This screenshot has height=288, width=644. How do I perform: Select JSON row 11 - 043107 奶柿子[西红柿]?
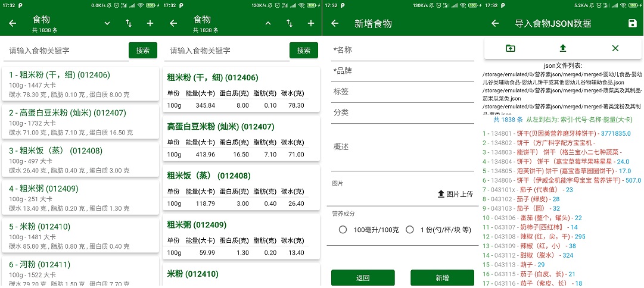530,227
